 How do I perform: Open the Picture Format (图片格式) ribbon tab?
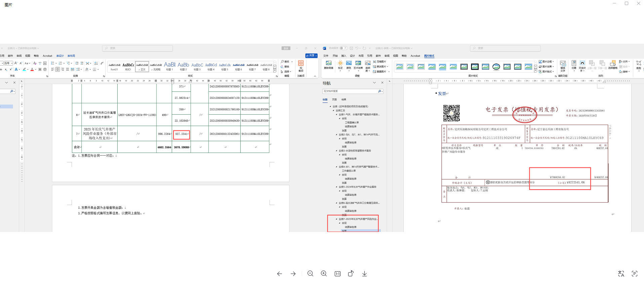point(429,56)
